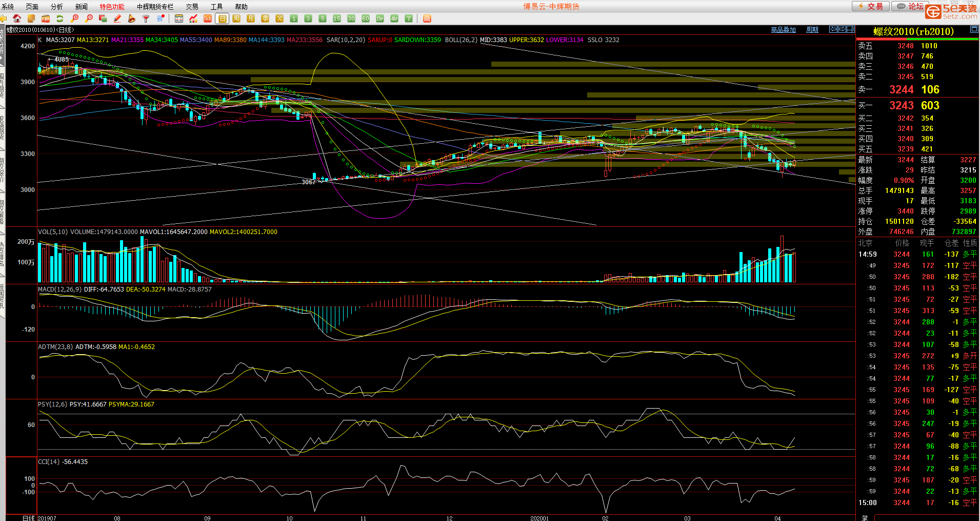The width and height of the screenshot is (980, 521).
Task: Open the 论坛 forum button
Action: (910, 6)
